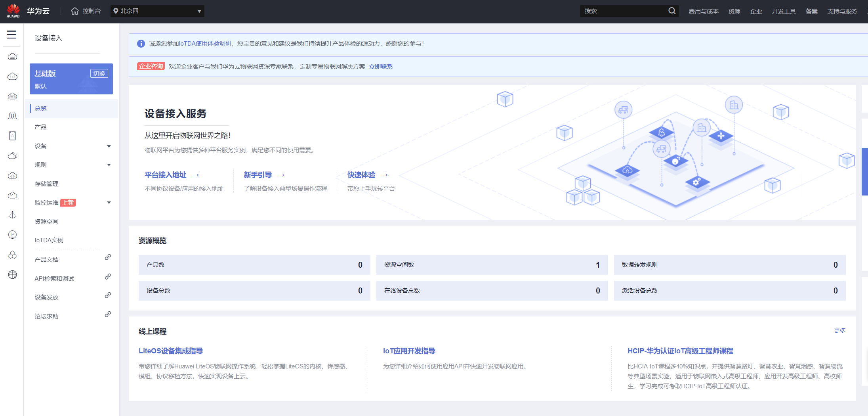
Task: Open the globe service icon
Action: click(13, 274)
